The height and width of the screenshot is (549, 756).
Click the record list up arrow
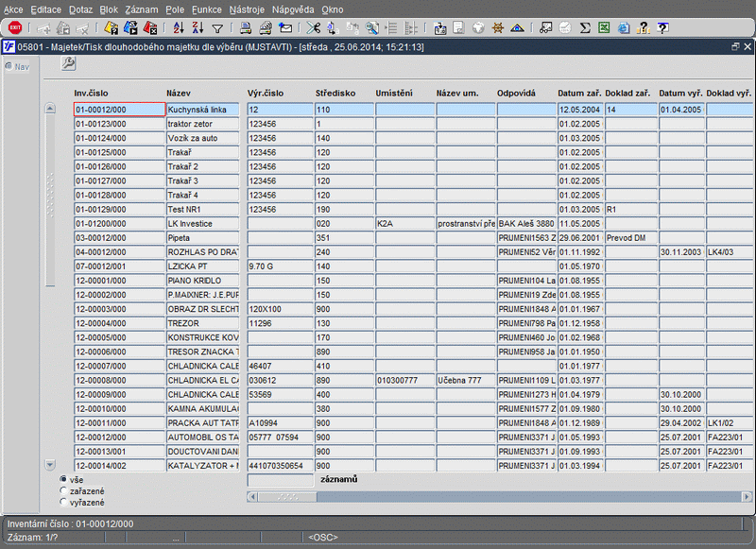[50, 109]
